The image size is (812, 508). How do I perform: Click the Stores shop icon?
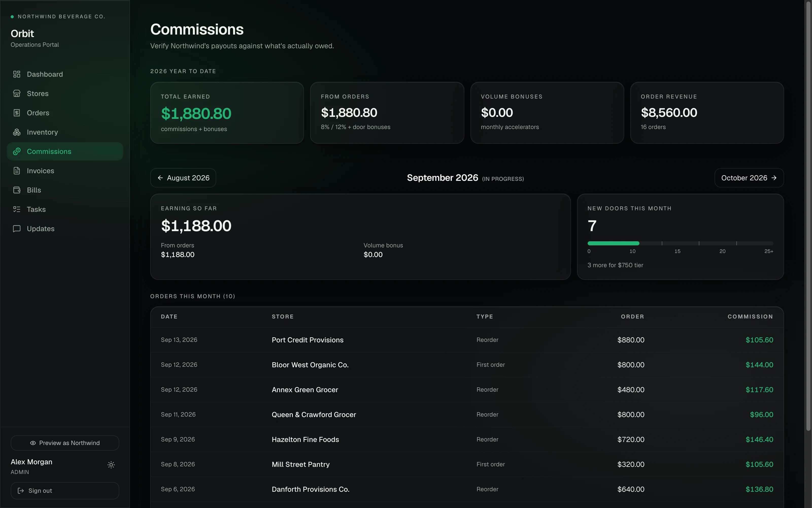pyautogui.click(x=17, y=93)
